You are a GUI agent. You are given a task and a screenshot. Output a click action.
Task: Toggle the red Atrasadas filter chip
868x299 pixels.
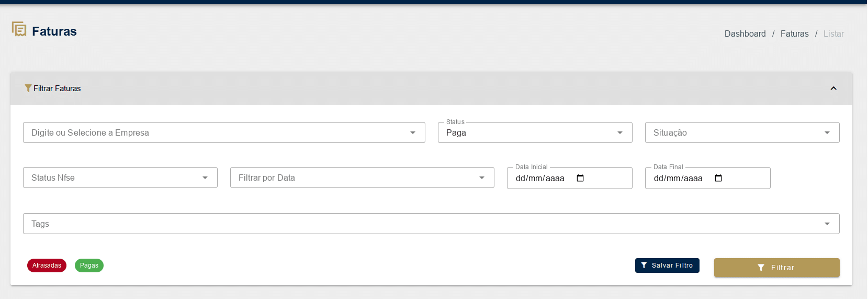coord(47,265)
